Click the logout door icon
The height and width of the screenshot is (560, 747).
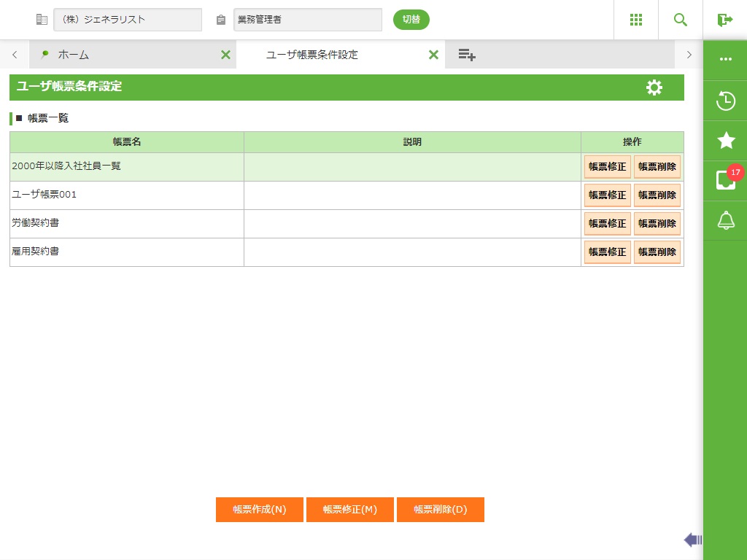[724, 20]
